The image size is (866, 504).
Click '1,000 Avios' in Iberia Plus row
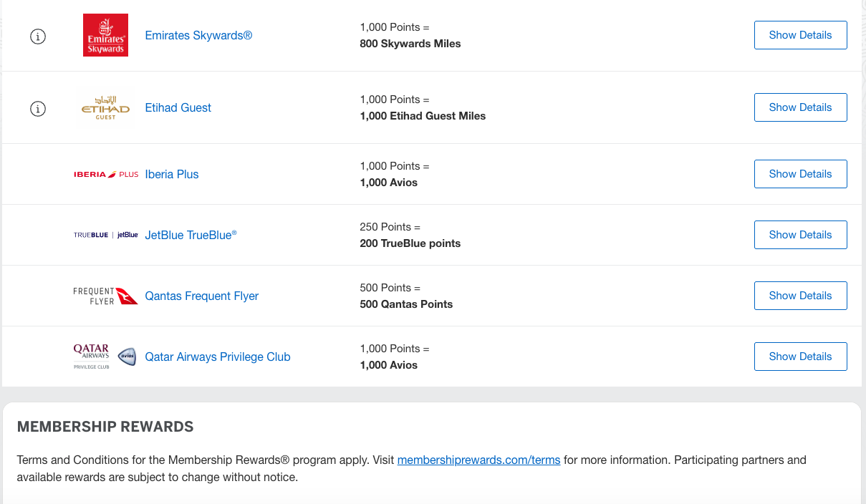coord(389,183)
